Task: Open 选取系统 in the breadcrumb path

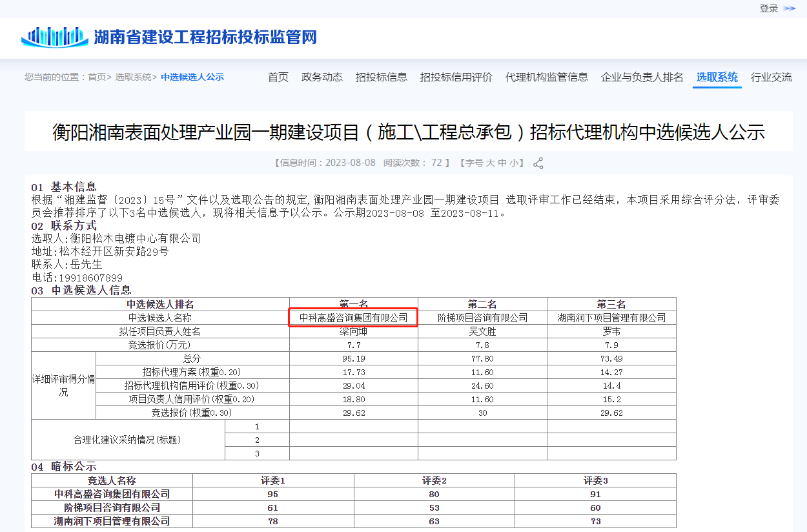Action: [x=133, y=77]
